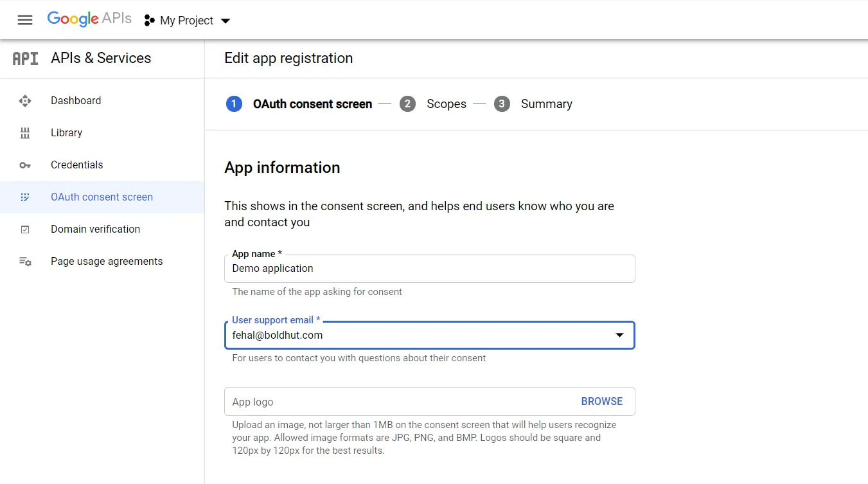Viewport: 868px width, 484px height.
Task: Open the navigation hamburger menu
Action: pyautogui.click(x=25, y=20)
